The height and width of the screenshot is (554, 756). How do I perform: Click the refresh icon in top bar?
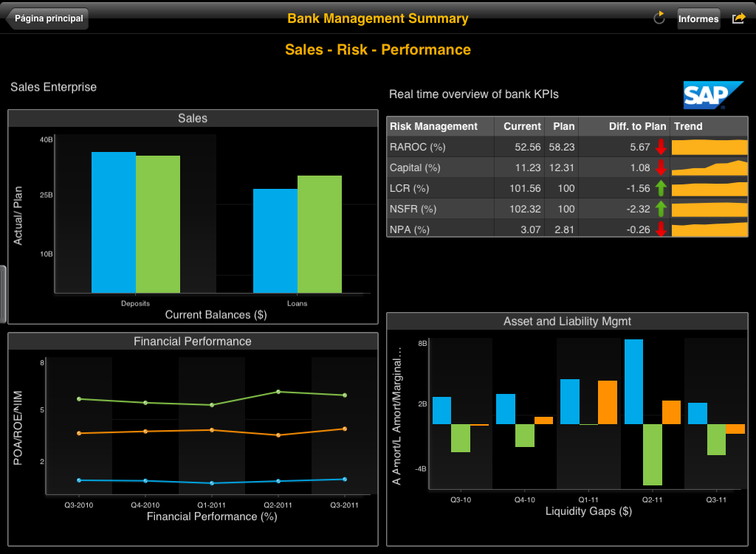(x=659, y=18)
